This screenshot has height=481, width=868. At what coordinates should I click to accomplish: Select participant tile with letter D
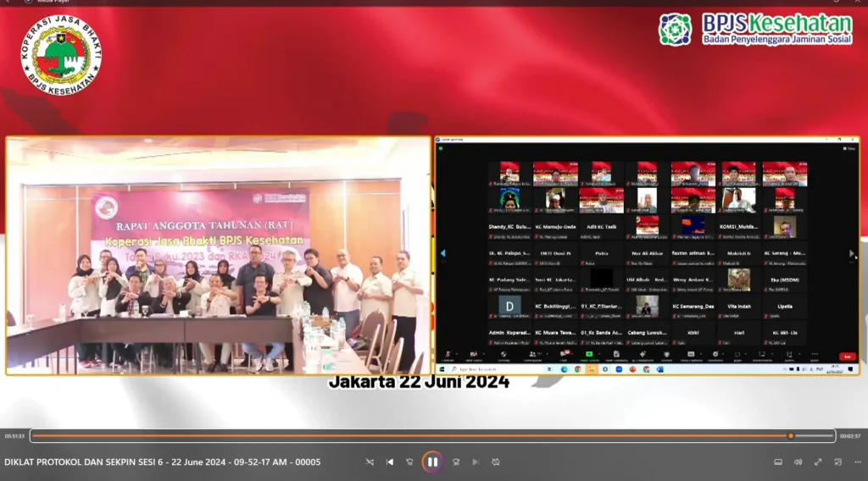[509, 305]
